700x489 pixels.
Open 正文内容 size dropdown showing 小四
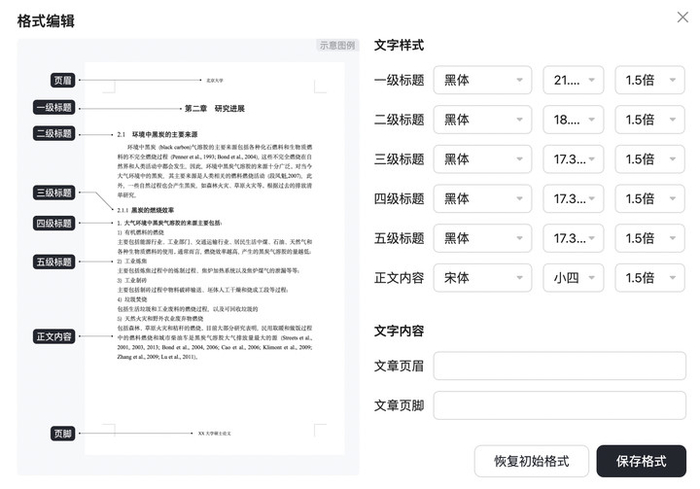click(x=573, y=277)
